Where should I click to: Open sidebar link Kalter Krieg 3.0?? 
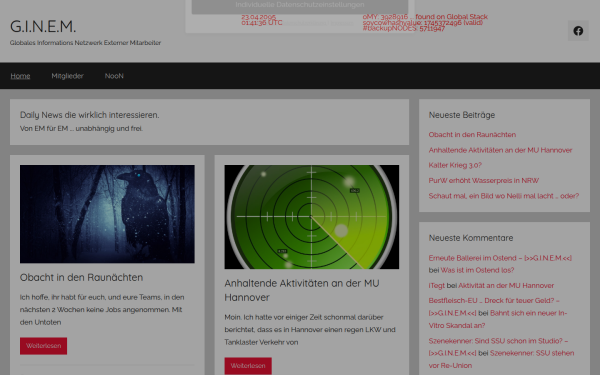[455, 165]
